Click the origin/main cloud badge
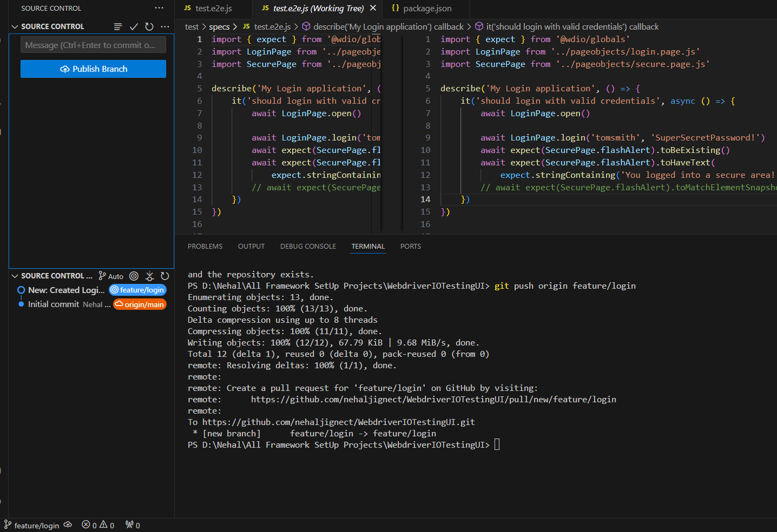The image size is (777, 532). pyautogui.click(x=140, y=305)
